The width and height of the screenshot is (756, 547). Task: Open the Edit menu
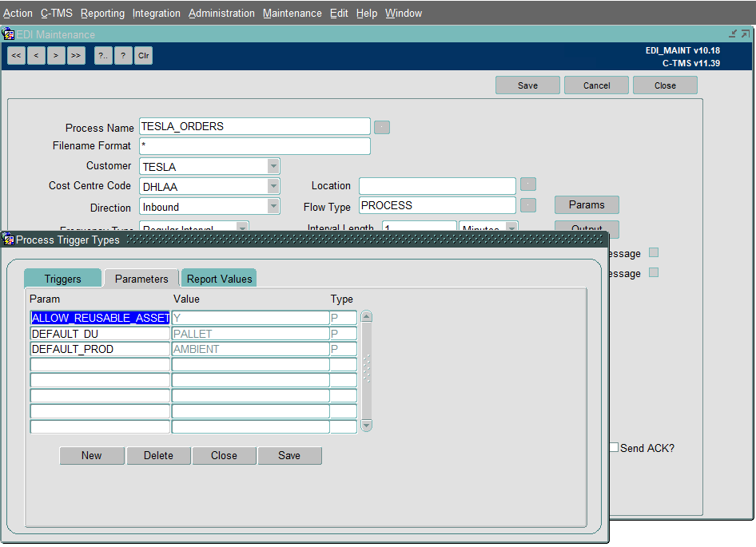pyautogui.click(x=339, y=13)
